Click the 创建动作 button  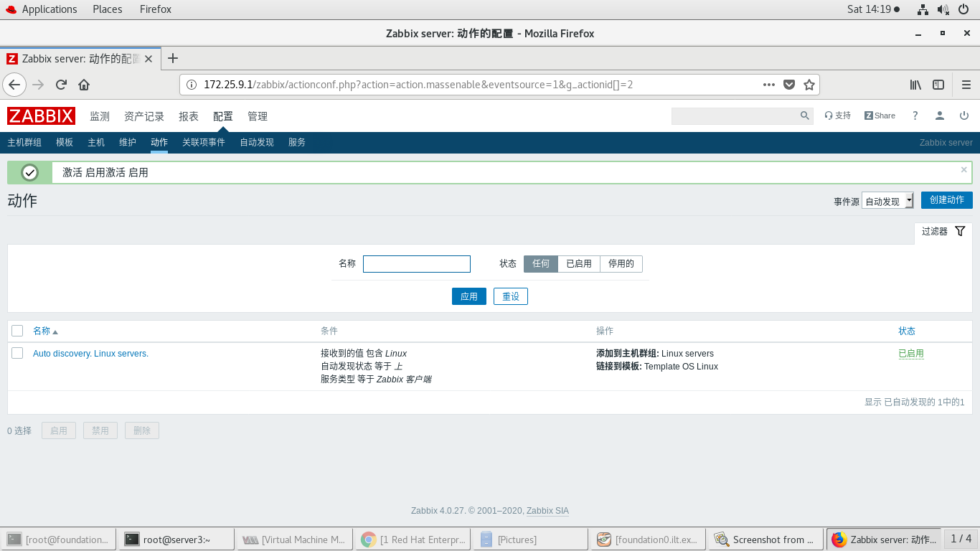[946, 200]
